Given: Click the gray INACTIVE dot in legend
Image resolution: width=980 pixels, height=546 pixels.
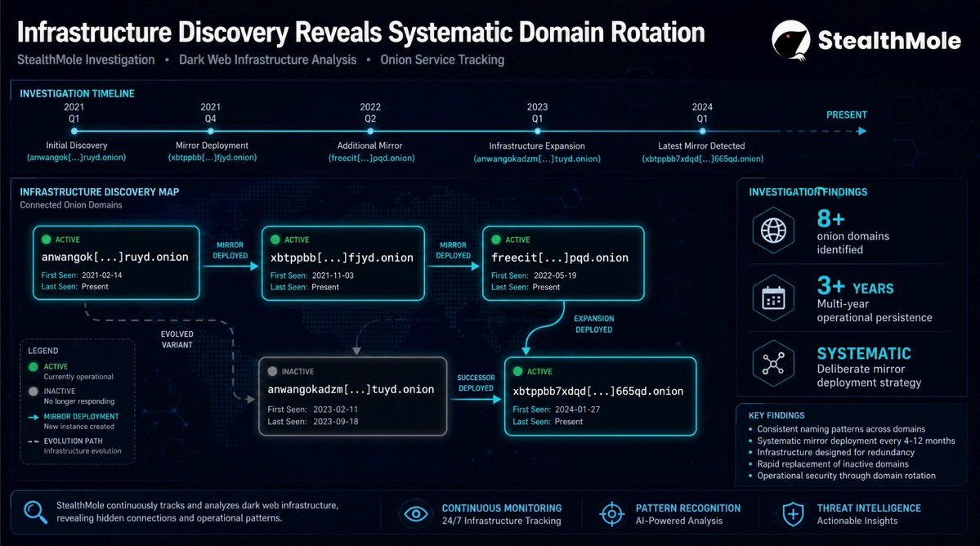Looking at the screenshot, I should pyautogui.click(x=34, y=391).
